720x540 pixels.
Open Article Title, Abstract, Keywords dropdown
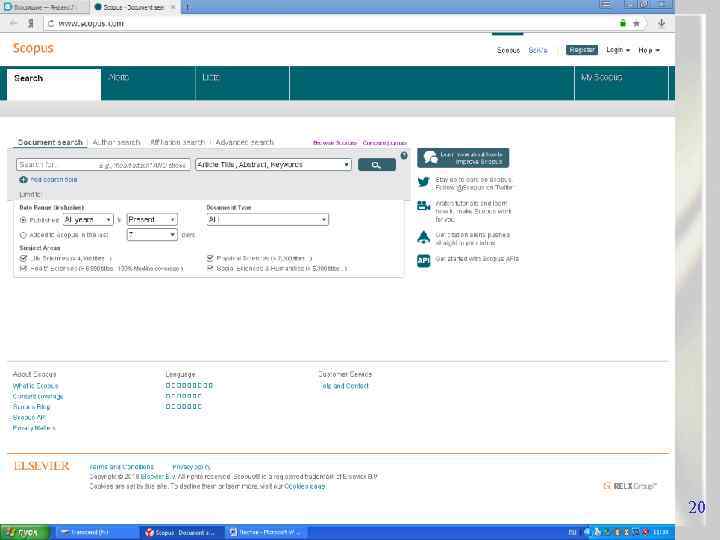pos(273,165)
